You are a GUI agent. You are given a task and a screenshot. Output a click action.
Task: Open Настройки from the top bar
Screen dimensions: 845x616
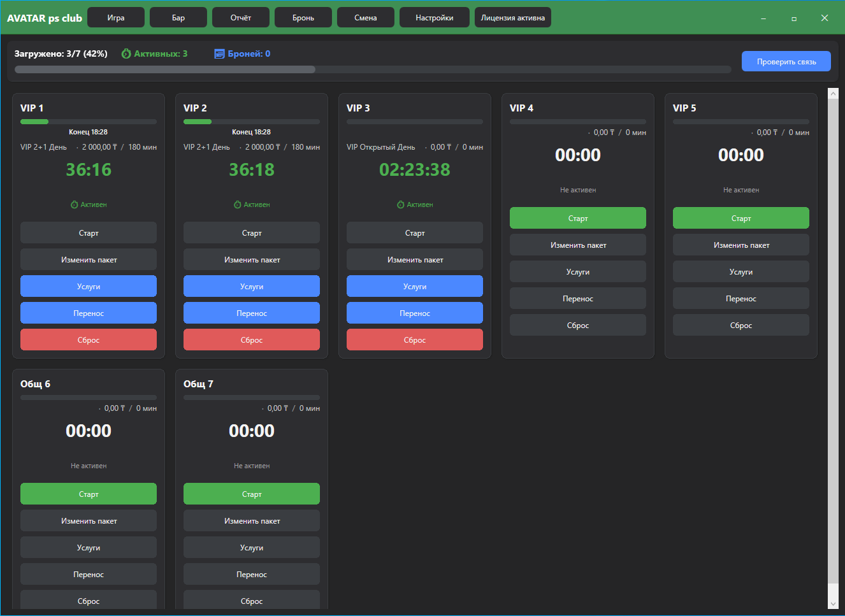[435, 18]
